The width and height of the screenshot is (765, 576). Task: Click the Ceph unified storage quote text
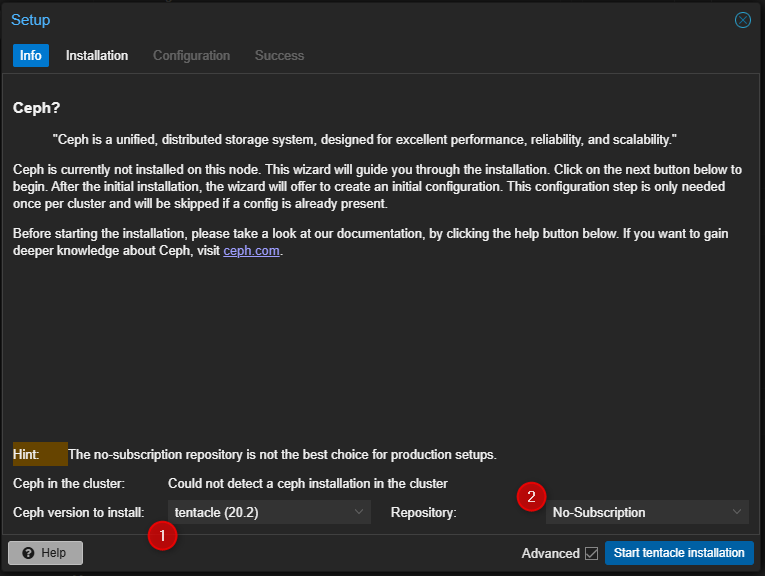[364, 140]
